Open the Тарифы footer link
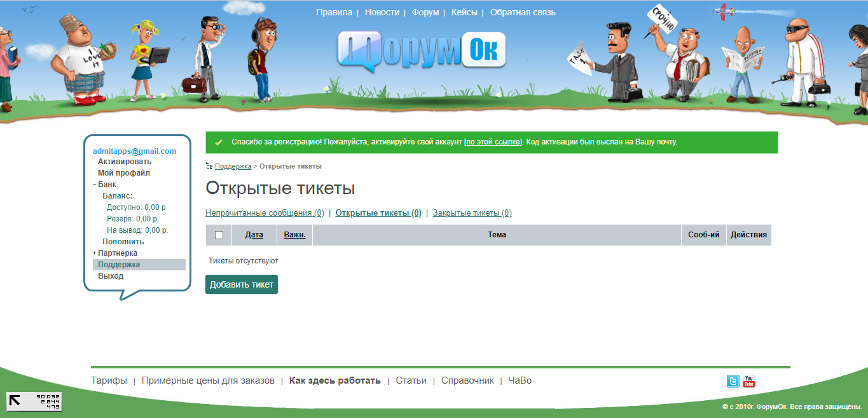The width and height of the screenshot is (868, 418). click(108, 380)
